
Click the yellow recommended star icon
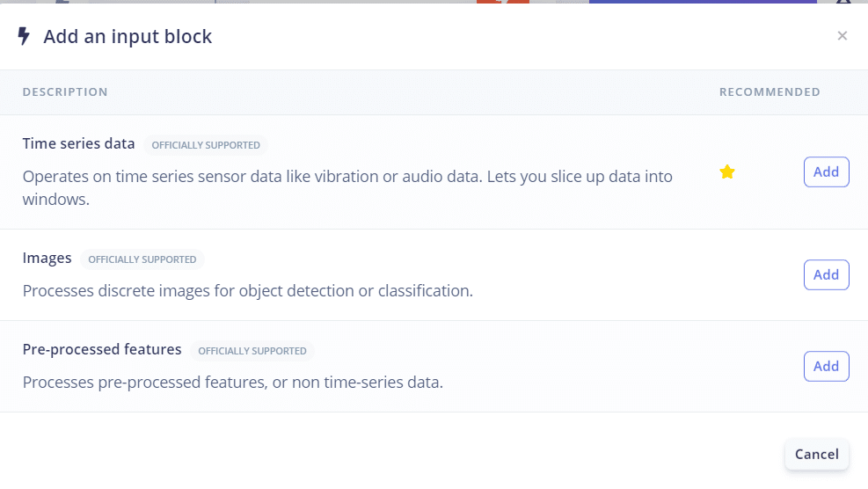coord(727,172)
